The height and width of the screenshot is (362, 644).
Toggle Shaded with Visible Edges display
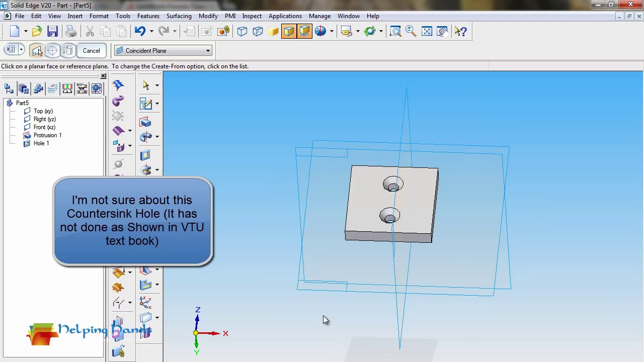point(289,31)
